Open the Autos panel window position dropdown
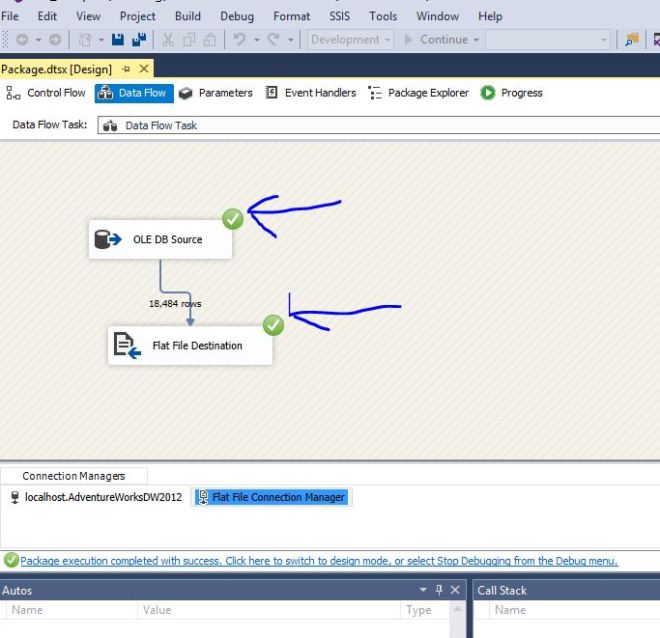 [x=423, y=590]
